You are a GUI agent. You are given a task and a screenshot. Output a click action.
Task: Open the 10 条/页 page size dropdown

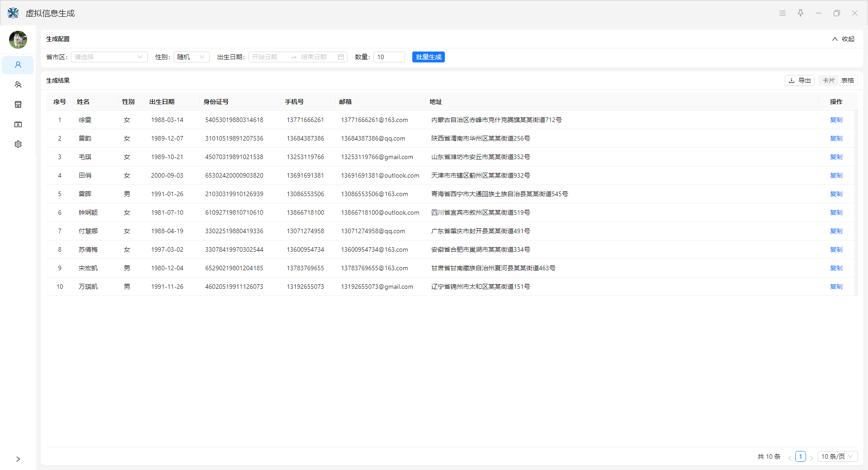point(837,456)
